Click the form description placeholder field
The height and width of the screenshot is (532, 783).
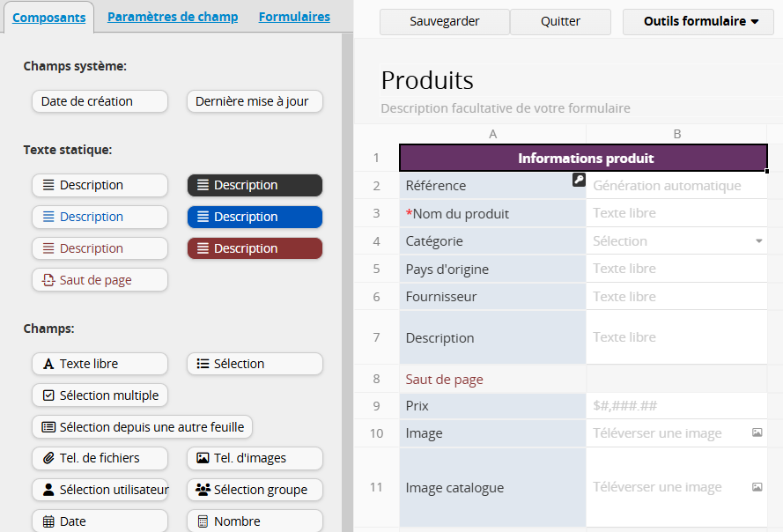tap(506, 108)
